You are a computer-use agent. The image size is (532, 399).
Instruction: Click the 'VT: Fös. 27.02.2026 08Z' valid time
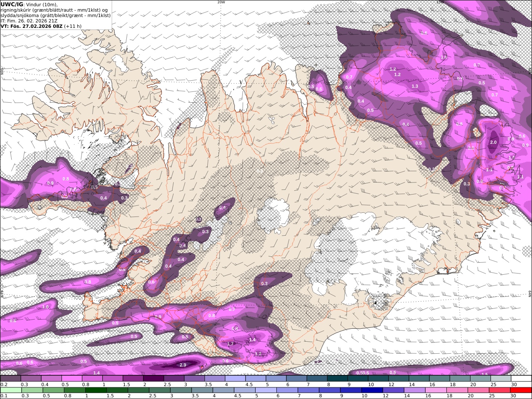[31, 26]
